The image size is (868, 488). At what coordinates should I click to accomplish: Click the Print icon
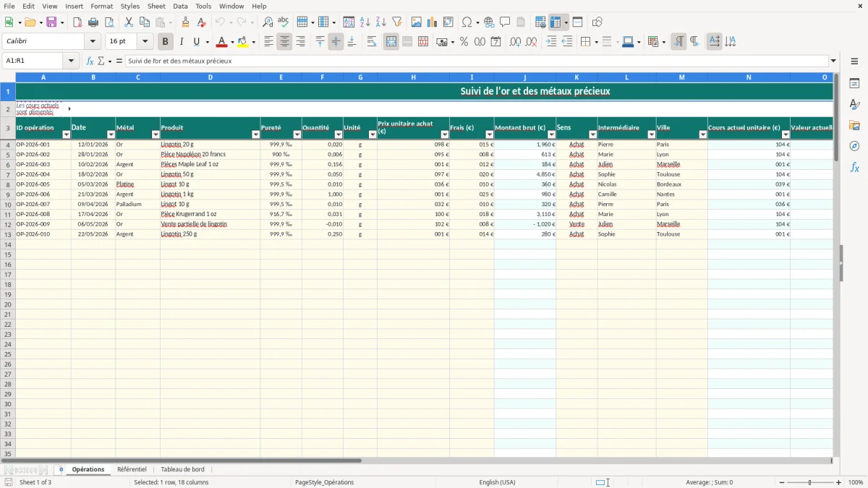93,22
